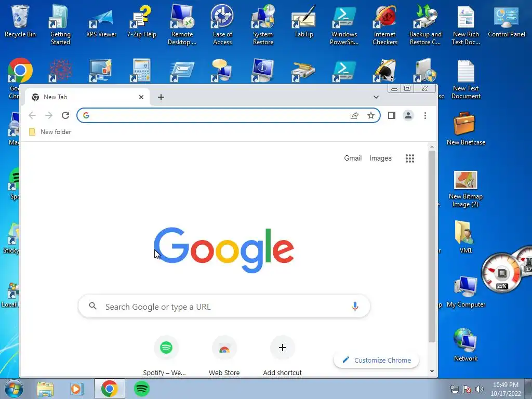Select the New Bitmap Image (2) icon
532x399 pixels.
(465, 189)
